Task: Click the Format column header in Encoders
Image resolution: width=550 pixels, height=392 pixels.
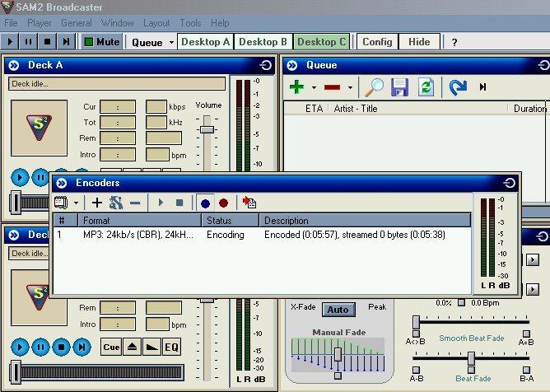Action: click(x=140, y=221)
